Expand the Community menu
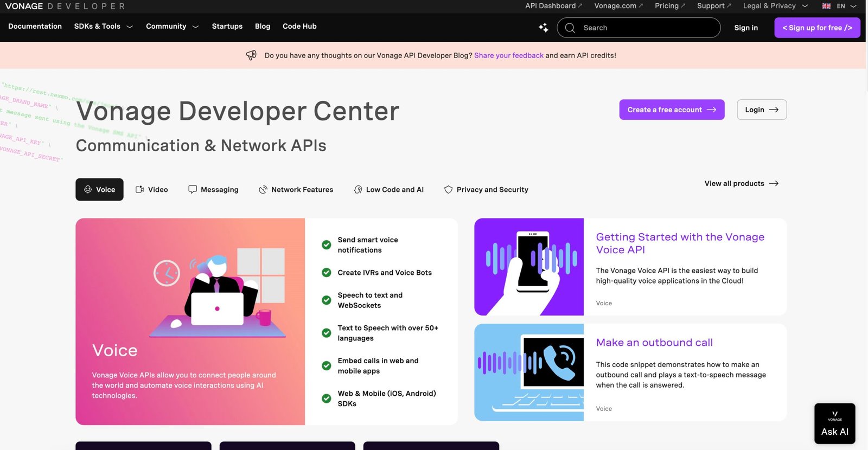Image resolution: width=868 pixels, height=450 pixels. (x=172, y=27)
